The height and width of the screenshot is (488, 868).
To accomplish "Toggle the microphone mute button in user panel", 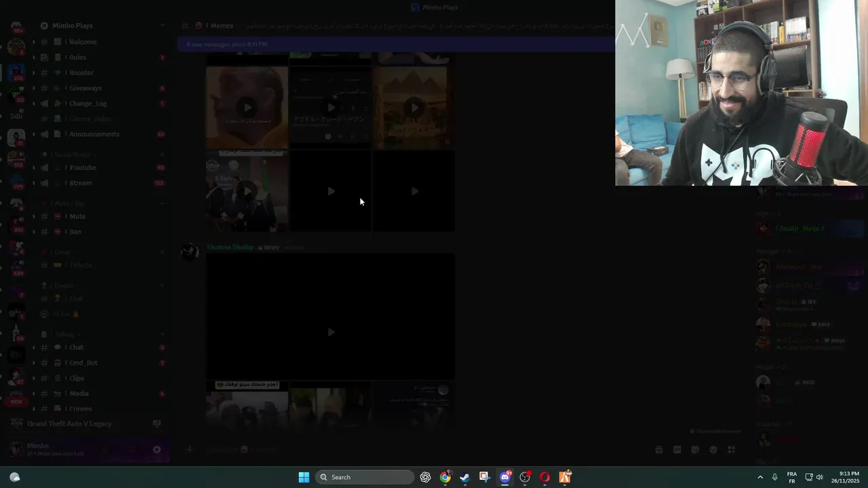I will tap(105, 449).
